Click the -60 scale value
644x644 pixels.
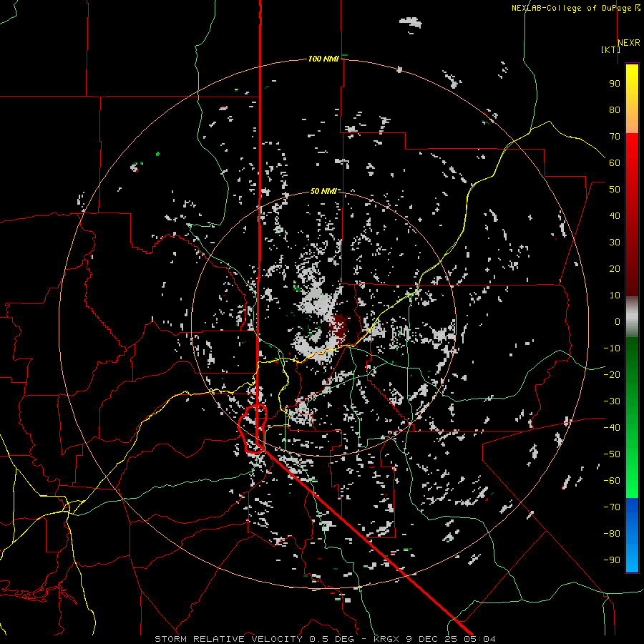click(612, 481)
